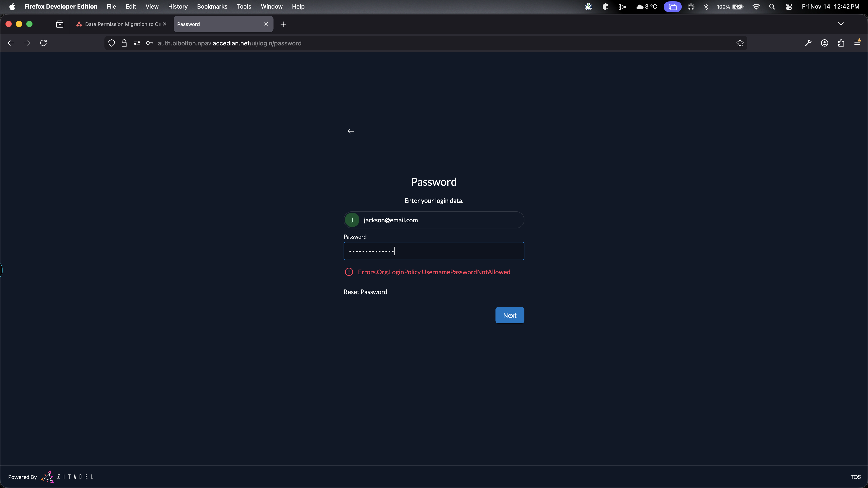The height and width of the screenshot is (488, 868).
Task: Reload the current page
Action: click(x=43, y=43)
